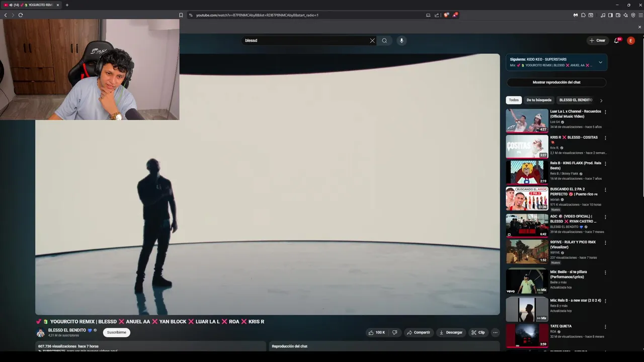Open a new browser tab with the plus icon
The height and width of the screenshot is (362, 644).
click(67, 5)
